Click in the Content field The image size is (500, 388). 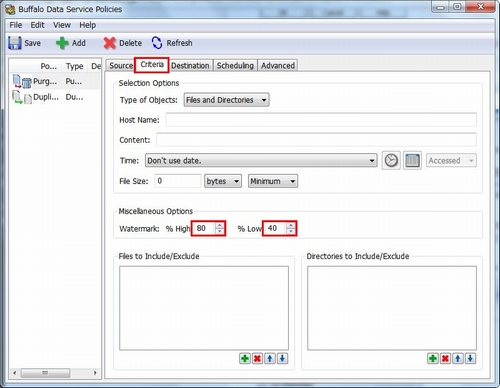316,140
